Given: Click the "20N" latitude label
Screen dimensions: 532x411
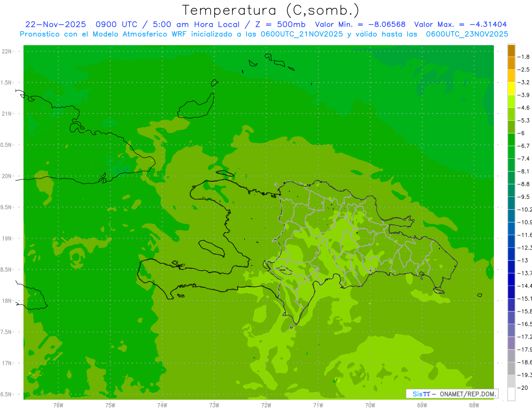Looking at the screenshot, I should 7,176.
